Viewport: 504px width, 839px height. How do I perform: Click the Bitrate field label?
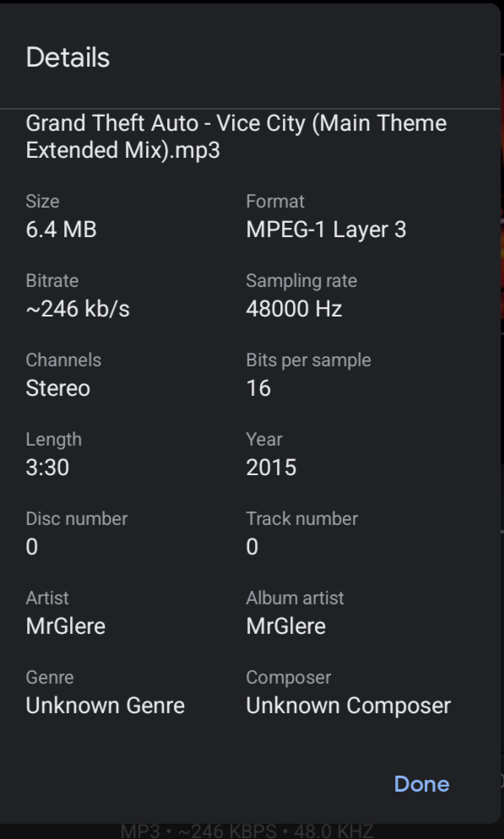click(x=51, y=280)
